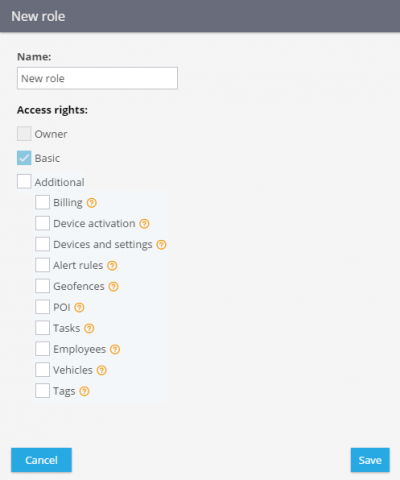
Task: Click the Employees question mark icon
Action: pos(115,349)
